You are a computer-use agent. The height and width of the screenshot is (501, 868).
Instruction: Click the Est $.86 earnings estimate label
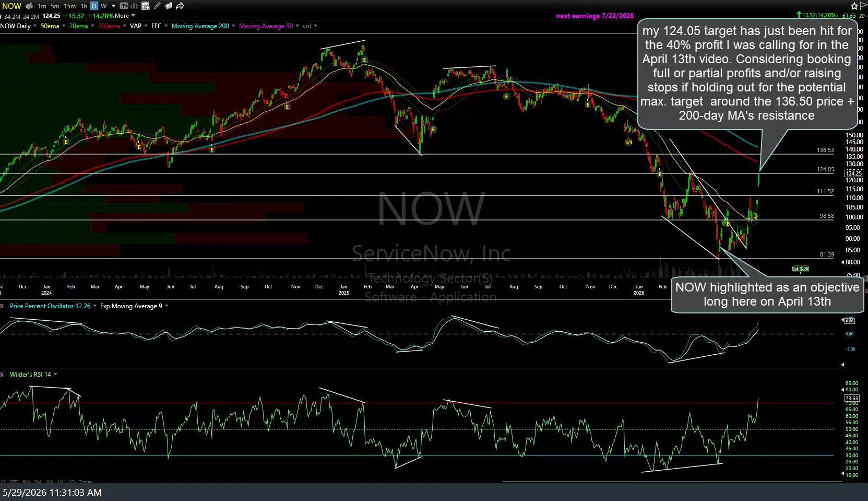pos(801,269)
